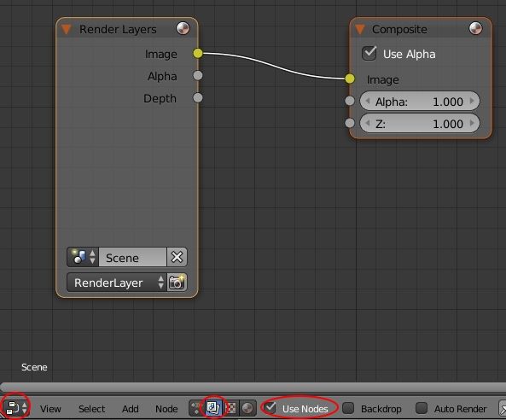Click the render camera icon beside RenderLayer

click(177, 283)
